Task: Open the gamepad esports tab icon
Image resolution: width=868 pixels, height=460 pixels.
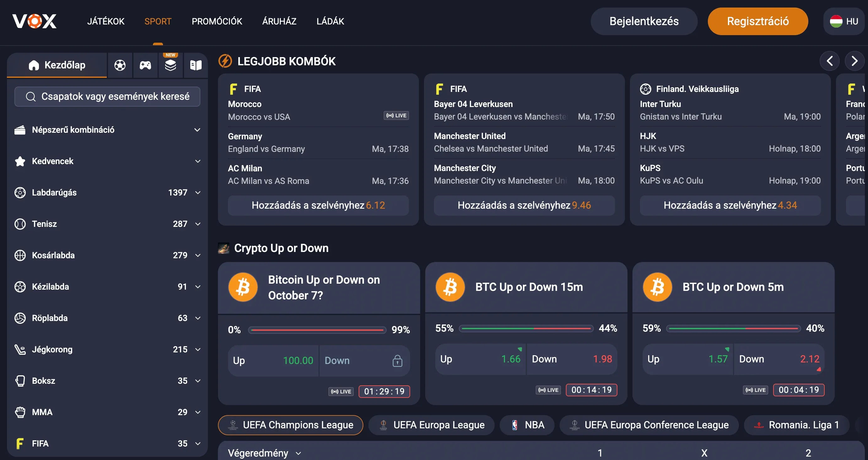Action: pyautogui.click(x=145, y=65)
